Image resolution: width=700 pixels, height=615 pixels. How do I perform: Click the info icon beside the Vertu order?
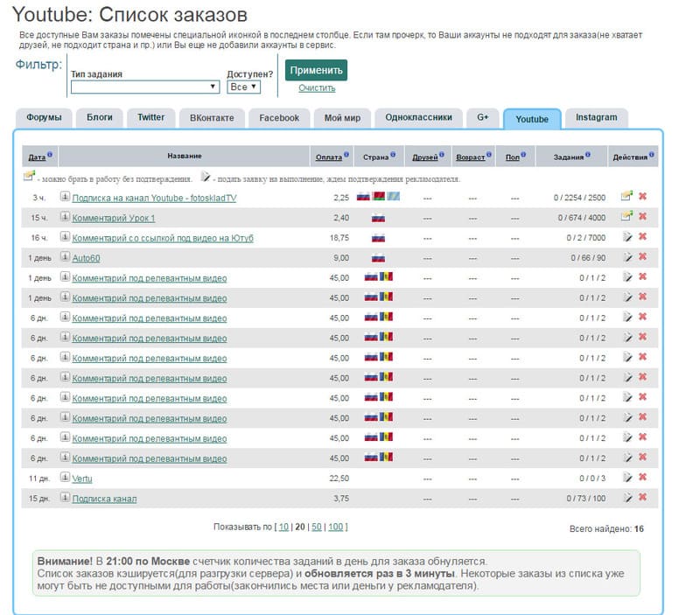65,478
